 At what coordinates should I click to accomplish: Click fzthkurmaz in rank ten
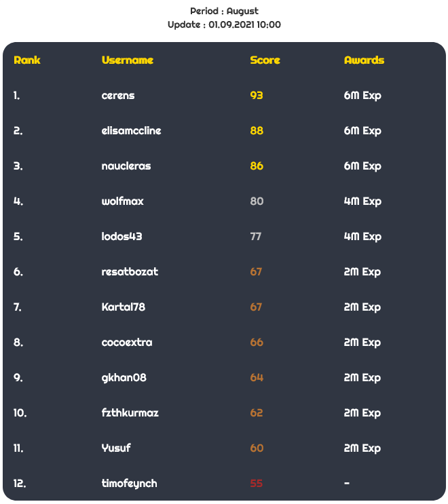tap(130, 412)
